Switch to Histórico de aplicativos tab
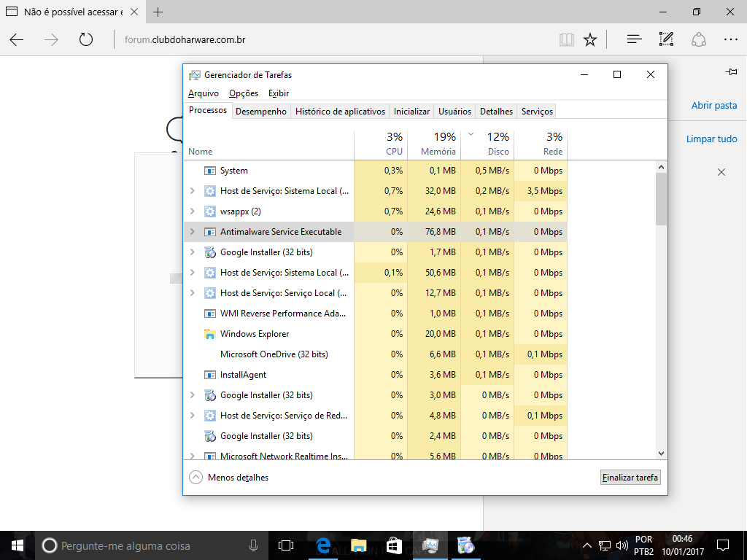 pos(340,112)
